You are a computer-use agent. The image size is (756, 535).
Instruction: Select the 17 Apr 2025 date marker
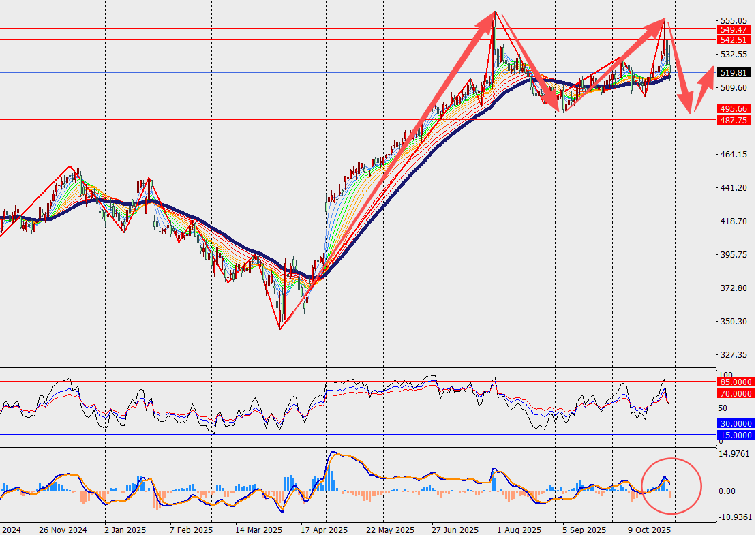tap(324, 530)
